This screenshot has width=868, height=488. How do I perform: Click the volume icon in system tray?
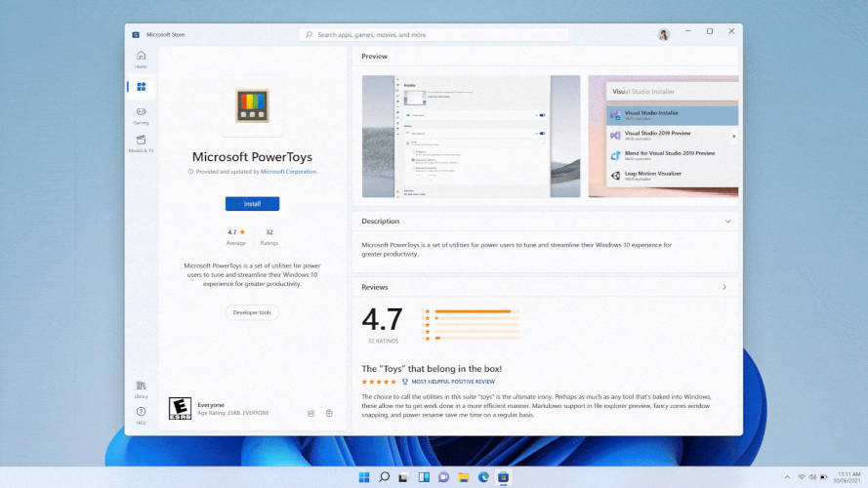click(812, 477)
